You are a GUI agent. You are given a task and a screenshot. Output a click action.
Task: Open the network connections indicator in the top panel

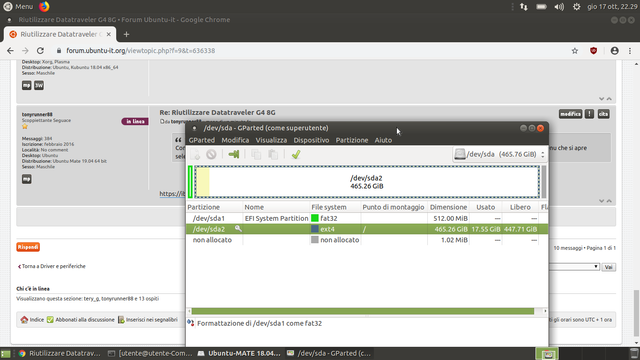524,7
